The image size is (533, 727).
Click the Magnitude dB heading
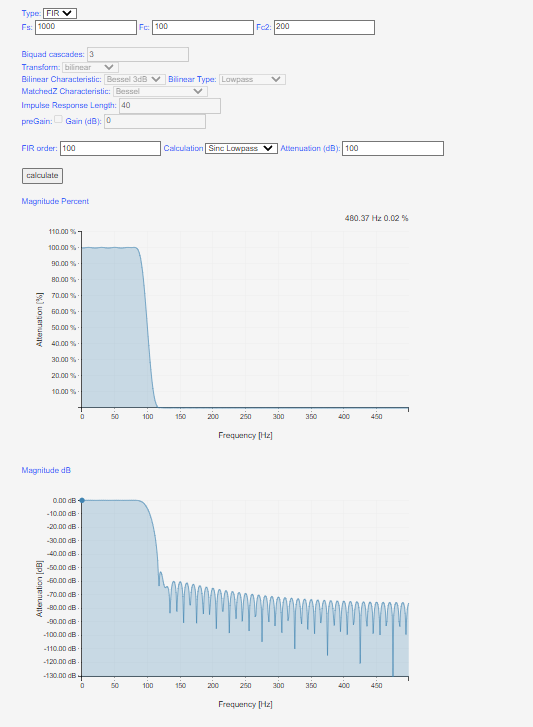(46, 470)
